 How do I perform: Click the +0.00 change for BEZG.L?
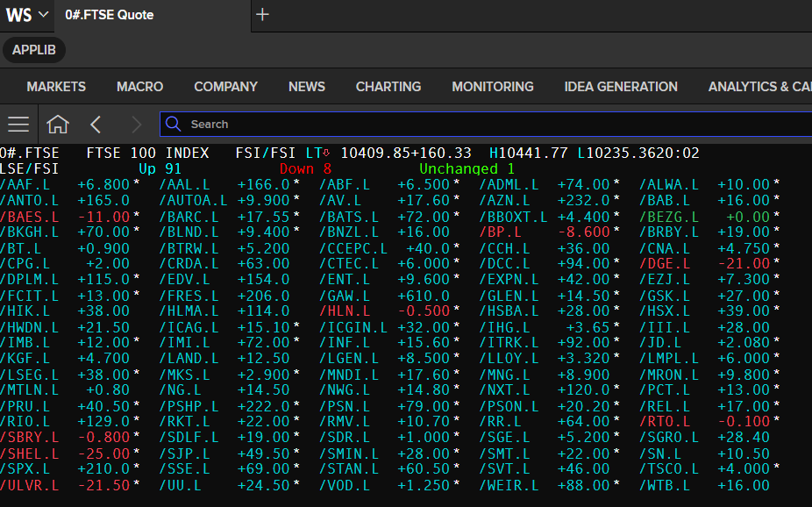click(x=748, y=217)
